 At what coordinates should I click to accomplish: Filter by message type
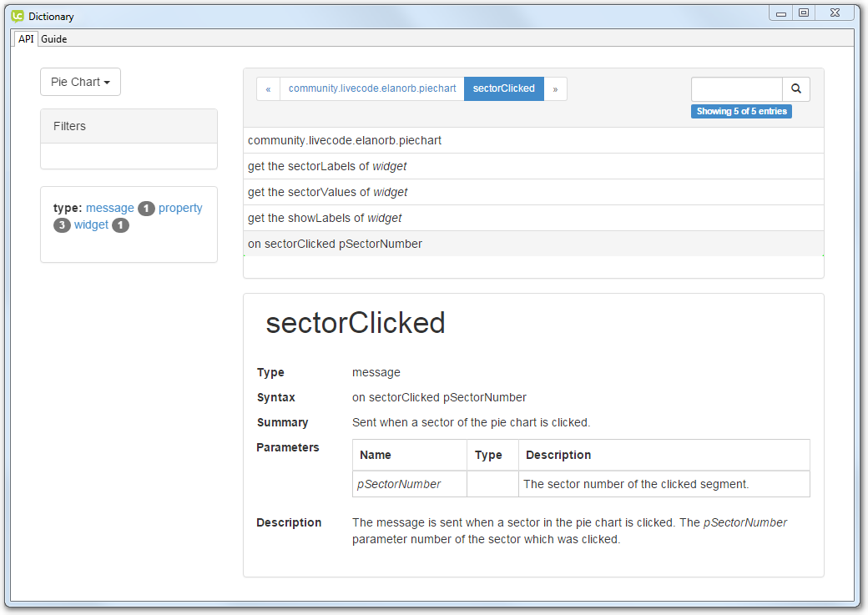pos(109,208)
